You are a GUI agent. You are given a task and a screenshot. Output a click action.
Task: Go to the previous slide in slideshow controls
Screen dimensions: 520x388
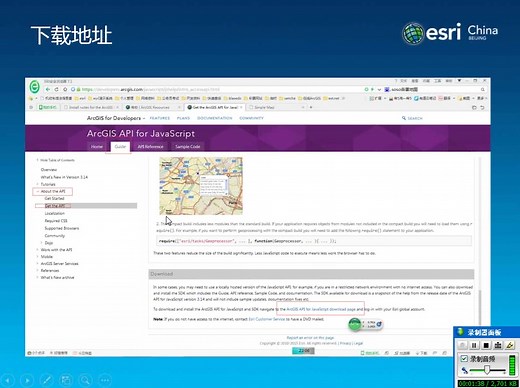(x=7, y=380)
